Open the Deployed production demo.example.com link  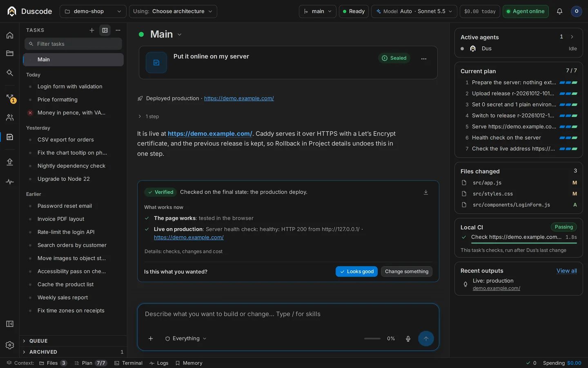tap(239, 99)
